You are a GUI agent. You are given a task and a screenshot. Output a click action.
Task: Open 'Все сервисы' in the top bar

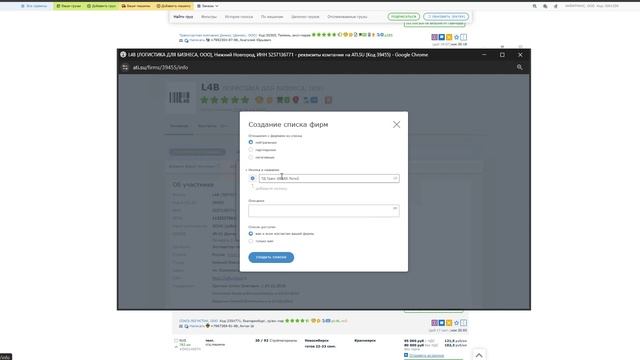point(34,6)
